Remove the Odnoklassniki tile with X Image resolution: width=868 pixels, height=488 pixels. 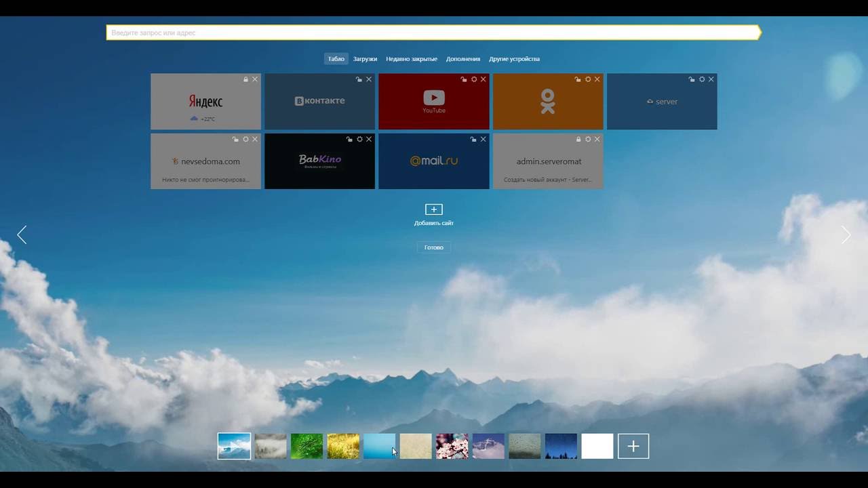(597, 79)
